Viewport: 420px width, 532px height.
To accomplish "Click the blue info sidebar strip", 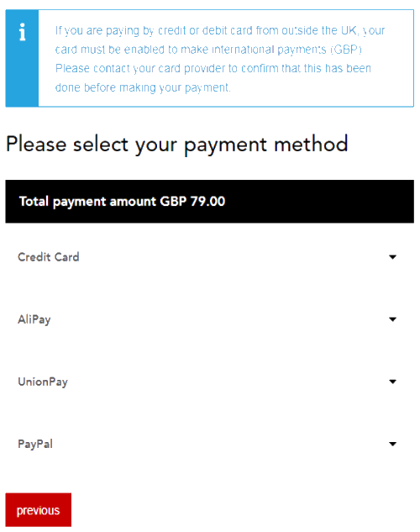I will [22, 58].
